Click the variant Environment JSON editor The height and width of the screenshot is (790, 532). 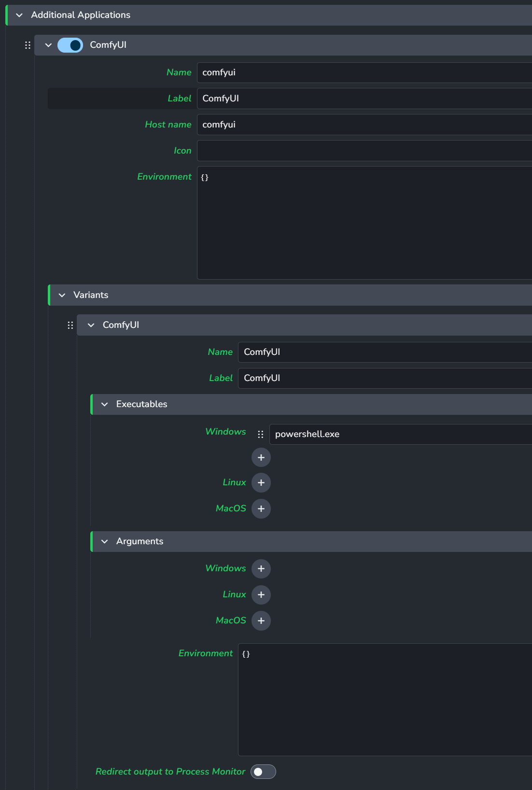[385, 700]
